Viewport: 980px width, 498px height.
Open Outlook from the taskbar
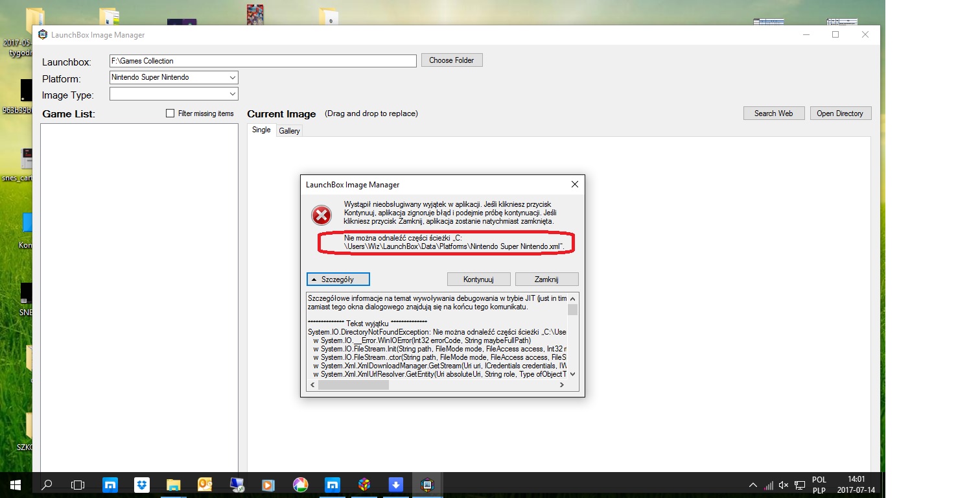(x=205, y=484)
